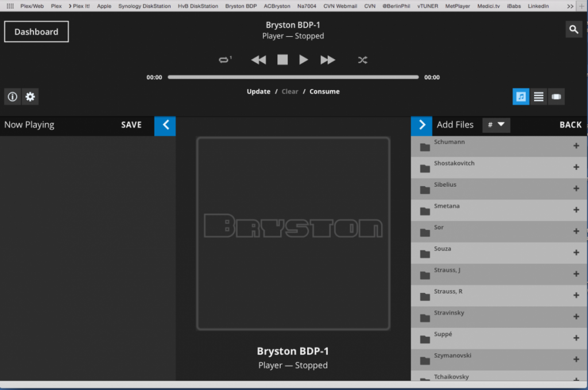Image resolution: width=588 pixels, height=390 pixels.
Task: Click Update for the library
Action: point(258,91)
